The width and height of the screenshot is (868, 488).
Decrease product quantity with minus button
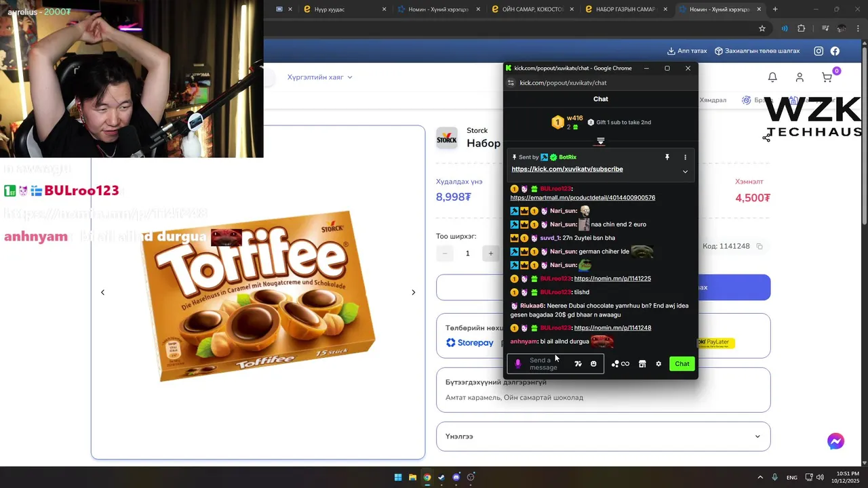[445, 253]
